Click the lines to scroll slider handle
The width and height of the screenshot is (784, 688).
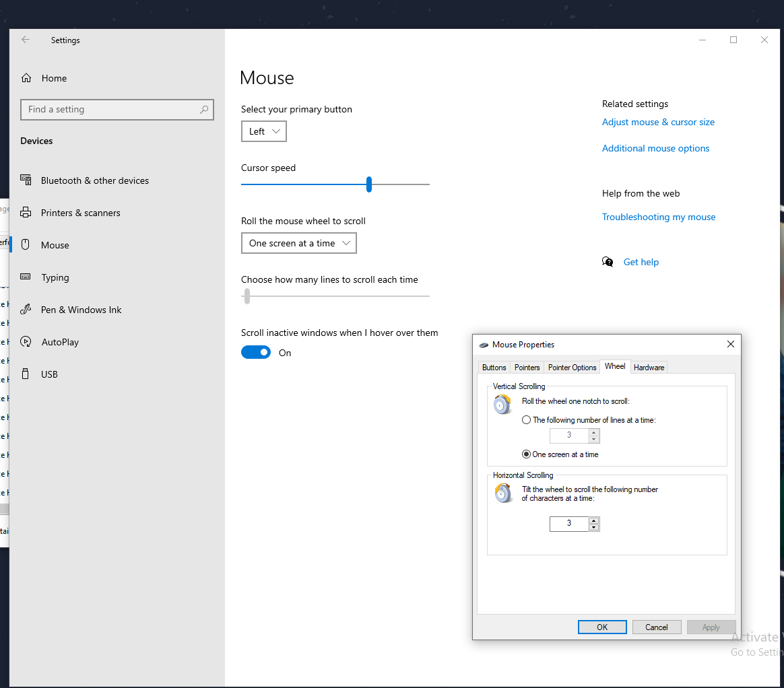click(x=247, y=296)
